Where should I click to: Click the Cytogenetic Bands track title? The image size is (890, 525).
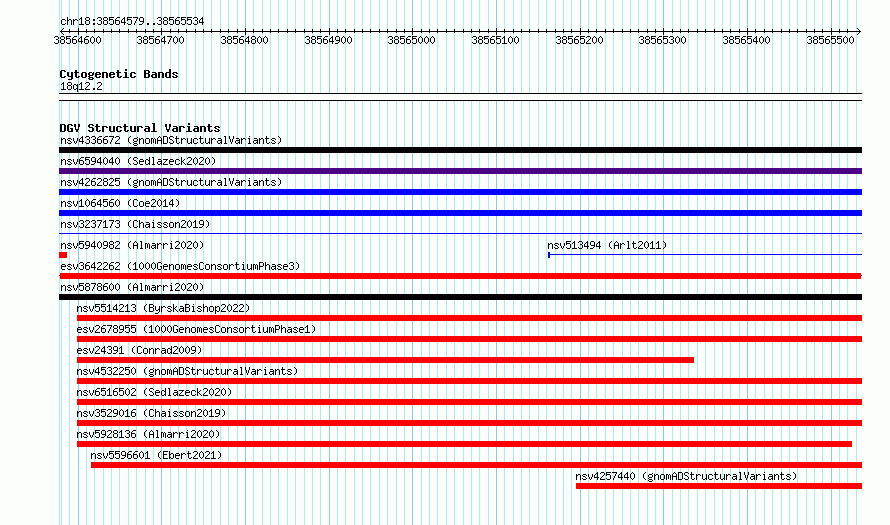point(119,74)
